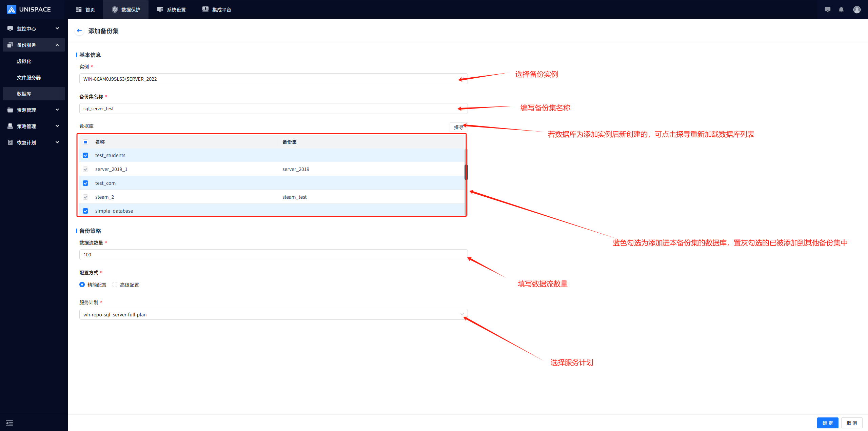Click the 确定 confirm button

[827, 423]
